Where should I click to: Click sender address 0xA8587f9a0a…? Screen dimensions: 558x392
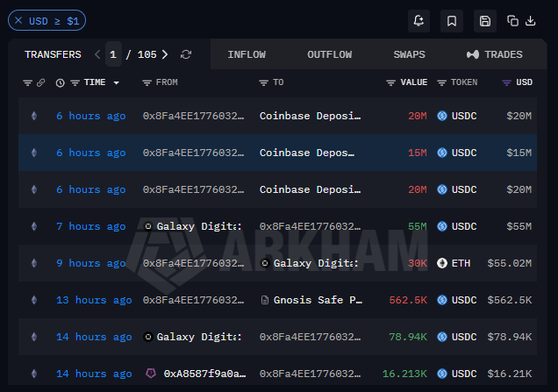pyautogui.click(x=204, y=374)
